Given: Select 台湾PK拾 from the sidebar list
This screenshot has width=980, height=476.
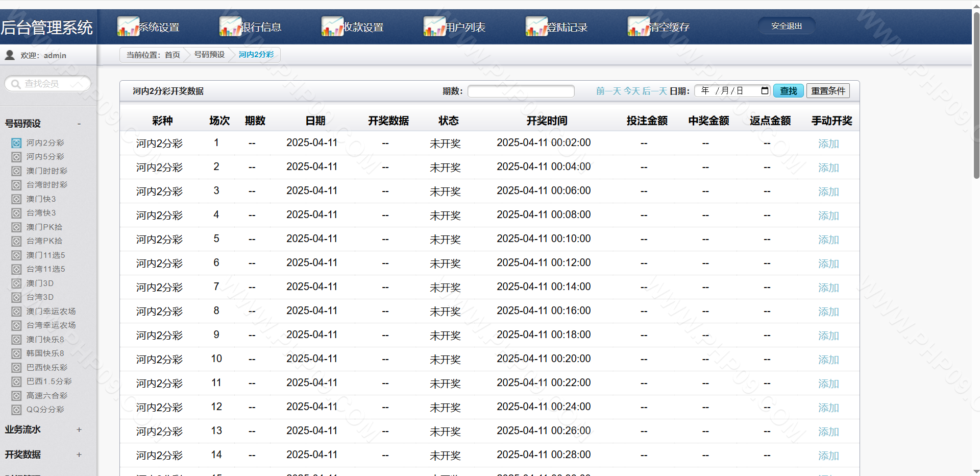Looking at the screenshot, I should point(44,241).
